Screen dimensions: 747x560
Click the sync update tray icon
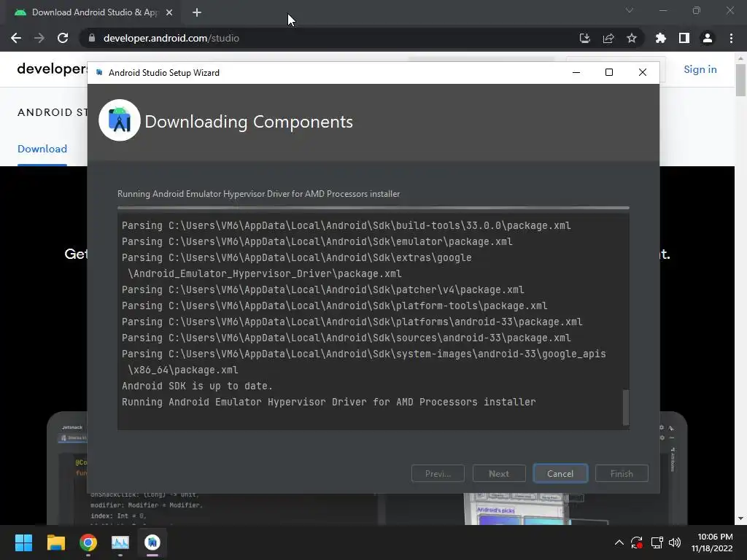[637, 542]
